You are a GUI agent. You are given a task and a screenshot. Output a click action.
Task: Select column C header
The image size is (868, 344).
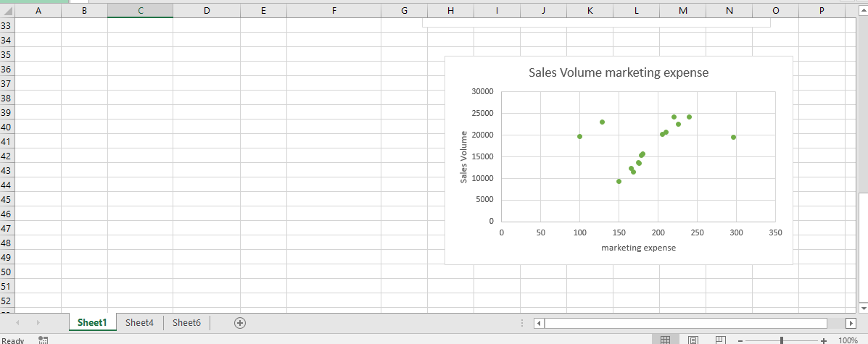click(x=140, y=11)
